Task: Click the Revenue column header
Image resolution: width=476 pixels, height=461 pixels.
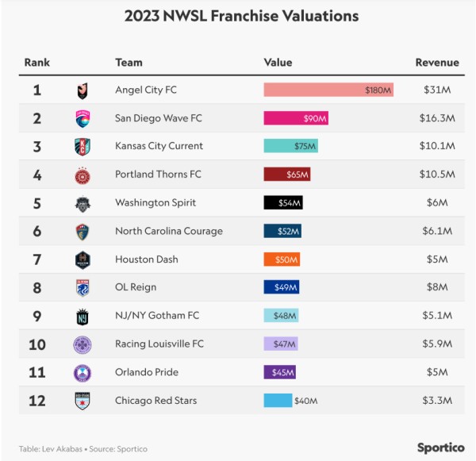Action: pyautogui.click(x=437, y=63)
